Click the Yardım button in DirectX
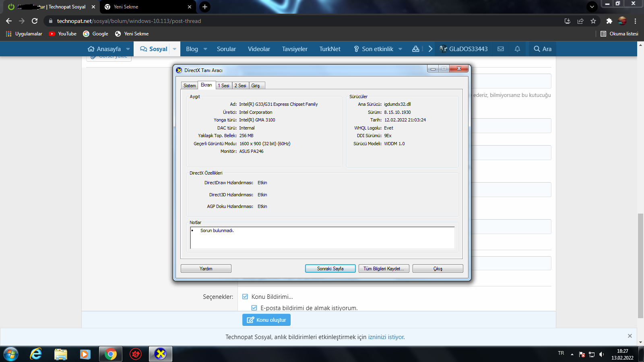This screenshot has width=644, height=362. point(206,269)
